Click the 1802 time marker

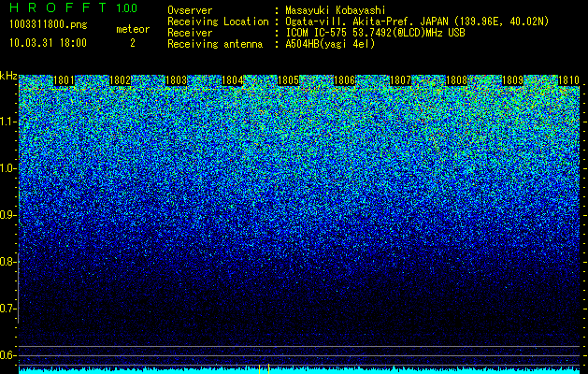pyautogui.click(x=121, y=80)
